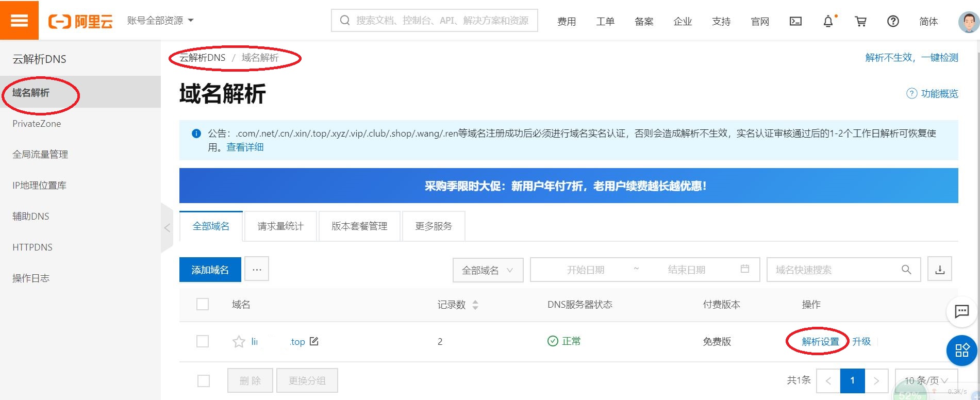Open the help question mark icon
980x400 pixels.
coord(893,21)
